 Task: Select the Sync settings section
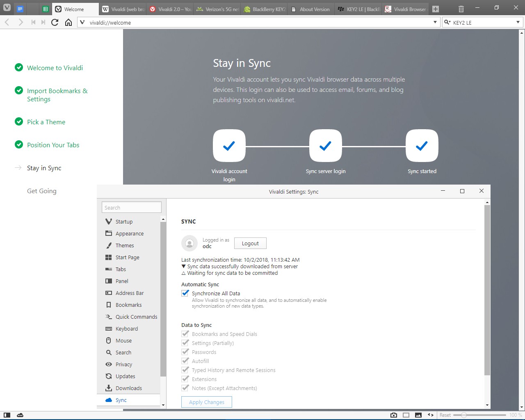click(x=128, y=400)
